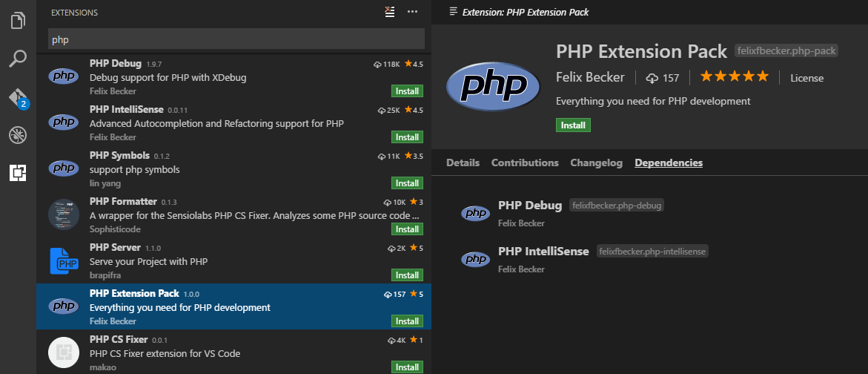
Task: Open PHP Debug dependency entry
Action: [530, 206]
